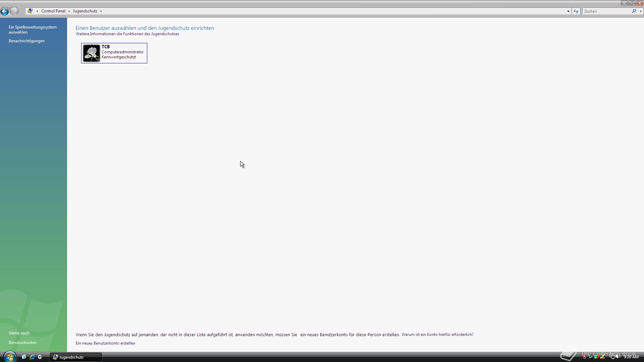Restore down the Jugendschutz window

coord(632,3)
